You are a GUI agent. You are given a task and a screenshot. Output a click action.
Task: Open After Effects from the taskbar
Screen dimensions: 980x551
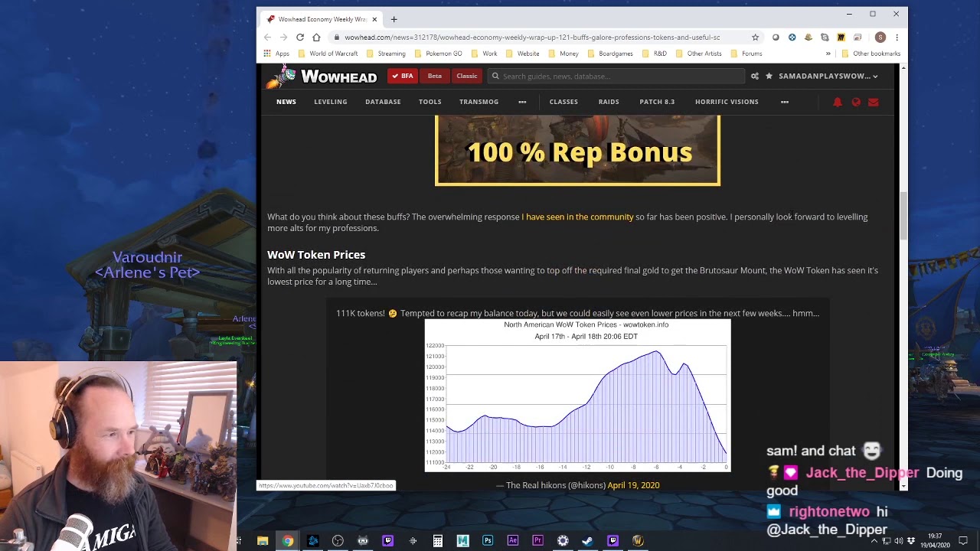coord(513,541)
